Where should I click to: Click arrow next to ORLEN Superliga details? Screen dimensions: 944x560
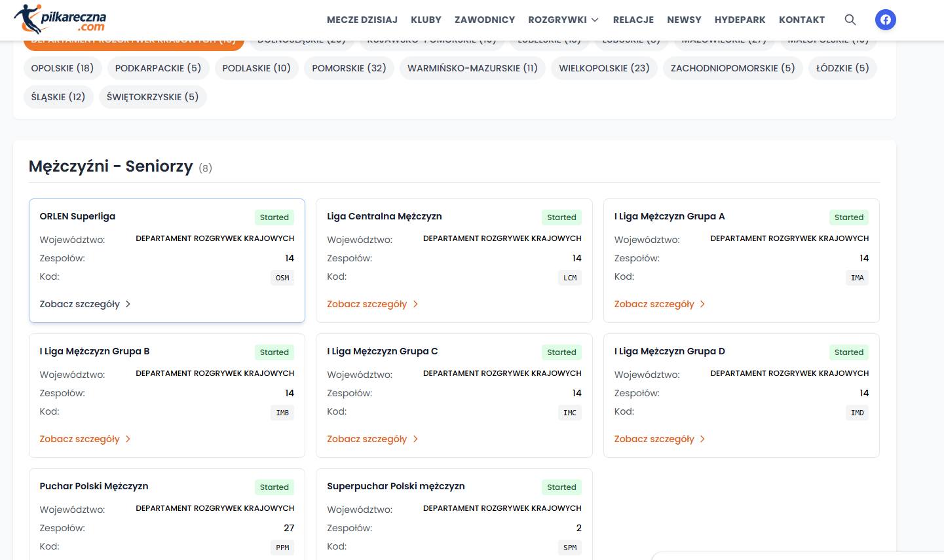[128, 304]
